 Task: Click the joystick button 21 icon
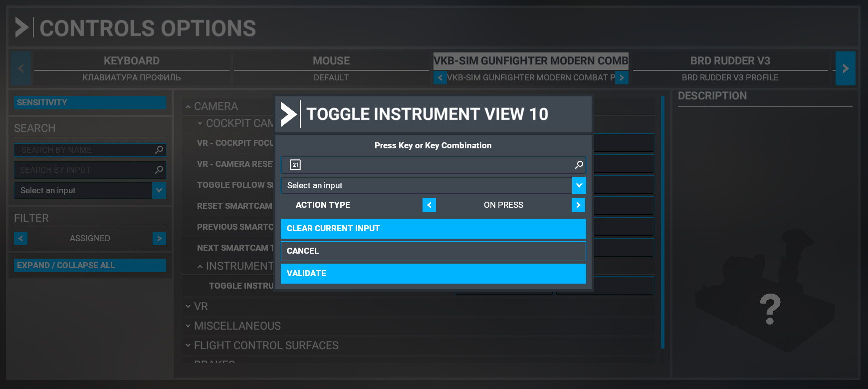295,165
